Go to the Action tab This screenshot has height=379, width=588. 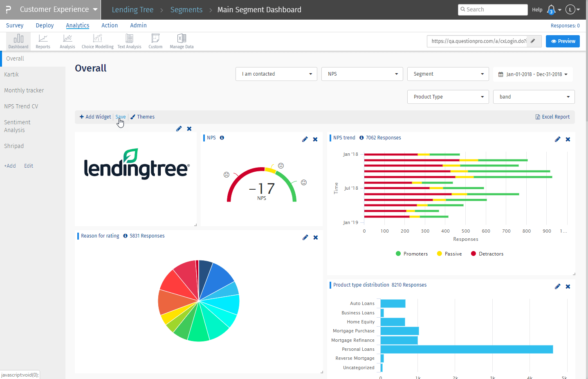point(110,25)
